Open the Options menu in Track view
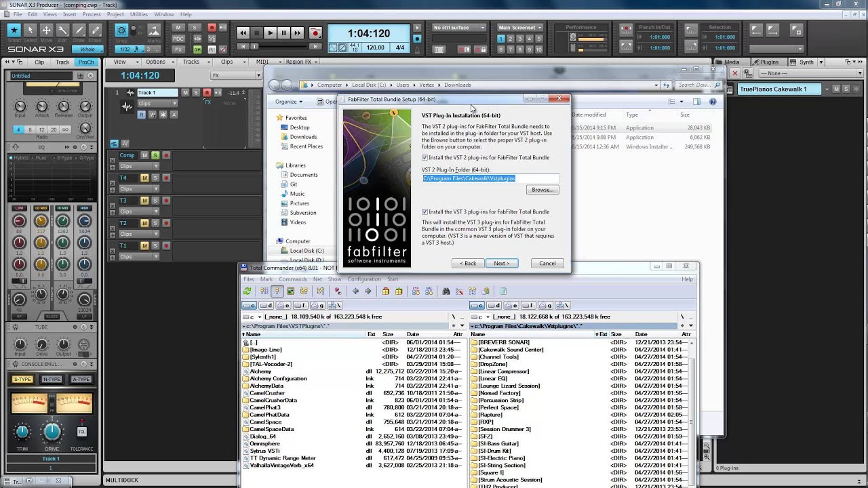Screen dimensions: 868x488 point(159,62)
